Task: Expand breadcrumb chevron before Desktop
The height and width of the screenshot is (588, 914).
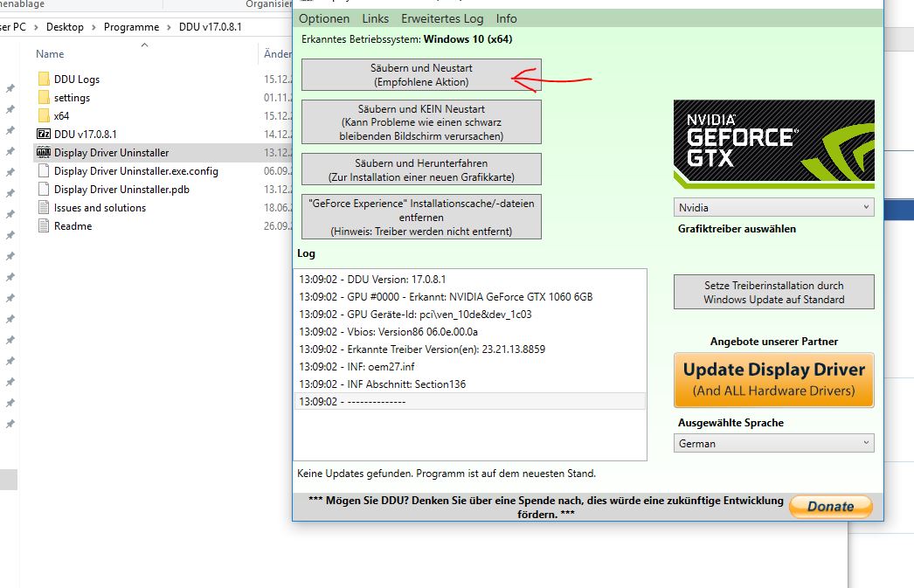Action: click(36, 27)
